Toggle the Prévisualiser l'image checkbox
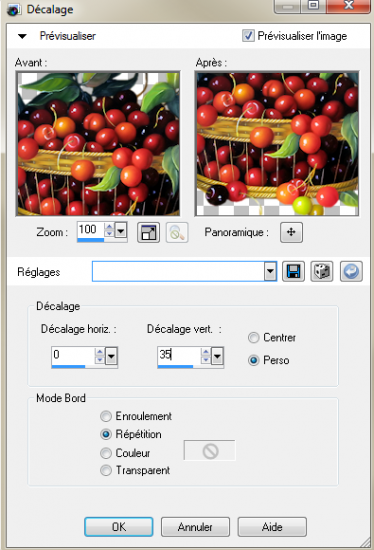 pos(248,35)
